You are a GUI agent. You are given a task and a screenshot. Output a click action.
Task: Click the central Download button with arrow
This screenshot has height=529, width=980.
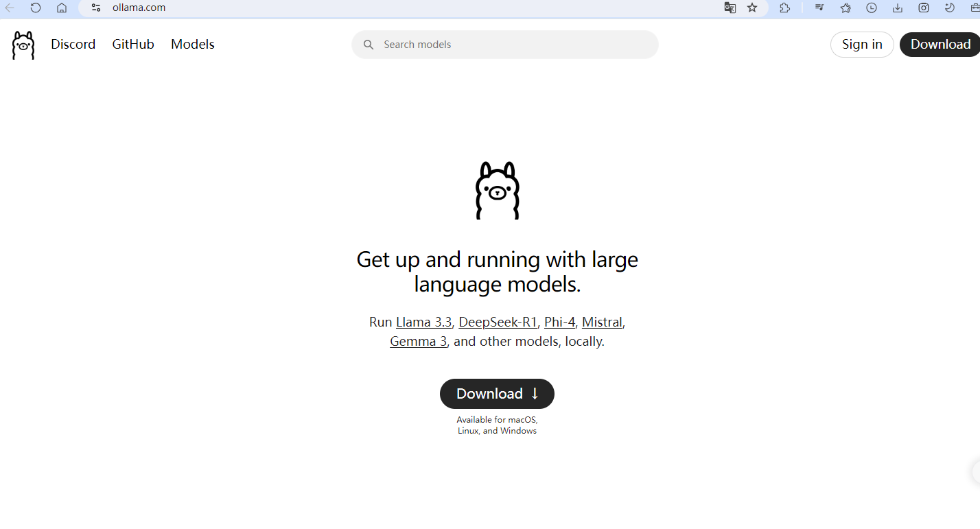click(x=497, y=394)
